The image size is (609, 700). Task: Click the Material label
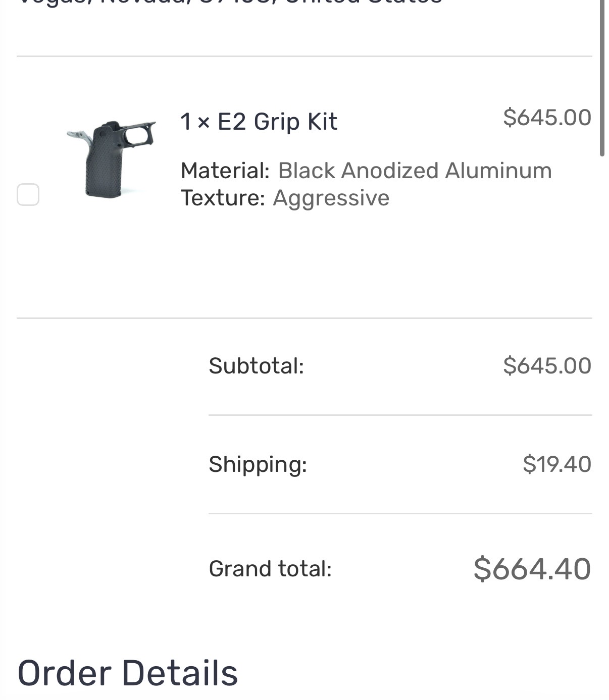click(x=225, y=171)
